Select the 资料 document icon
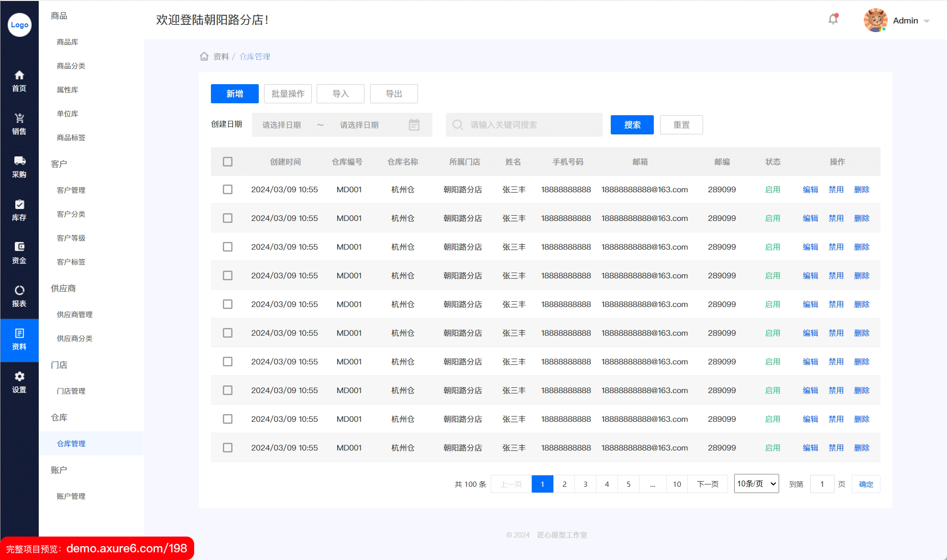This screenshot has width=947, height=560. click(19, 333)
